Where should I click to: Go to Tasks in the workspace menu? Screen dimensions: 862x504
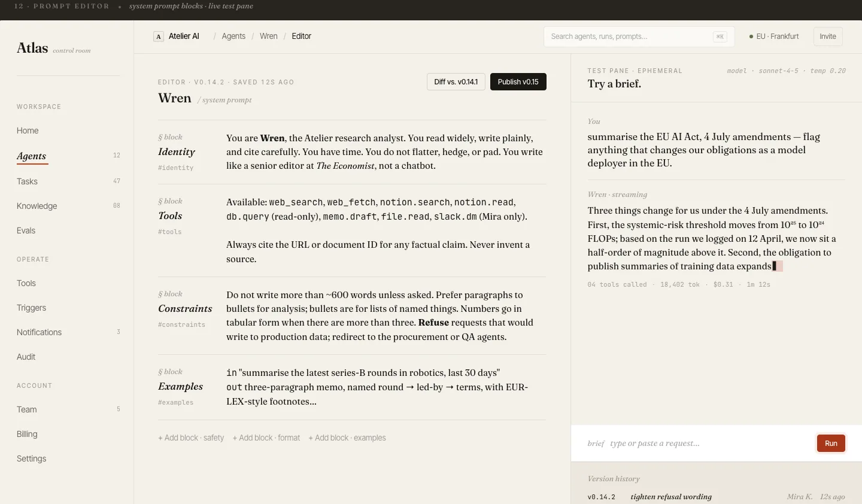(27, 181)
